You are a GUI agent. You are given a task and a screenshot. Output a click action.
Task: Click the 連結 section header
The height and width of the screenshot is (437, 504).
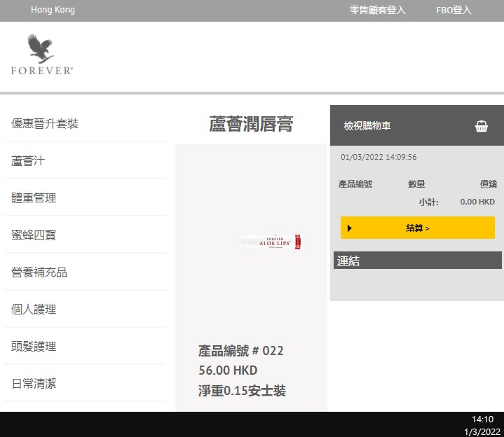point(418,261)
